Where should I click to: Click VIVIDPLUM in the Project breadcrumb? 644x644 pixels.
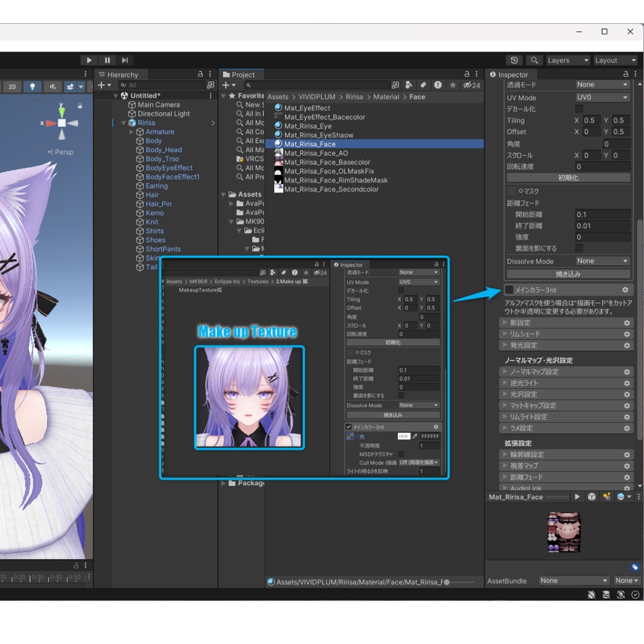click(x=317, y=97)
